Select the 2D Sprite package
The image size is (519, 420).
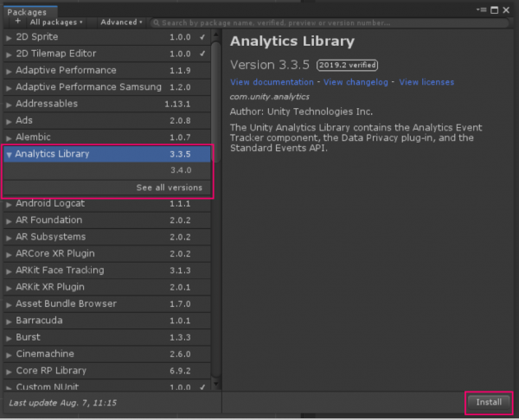[107, 37]
